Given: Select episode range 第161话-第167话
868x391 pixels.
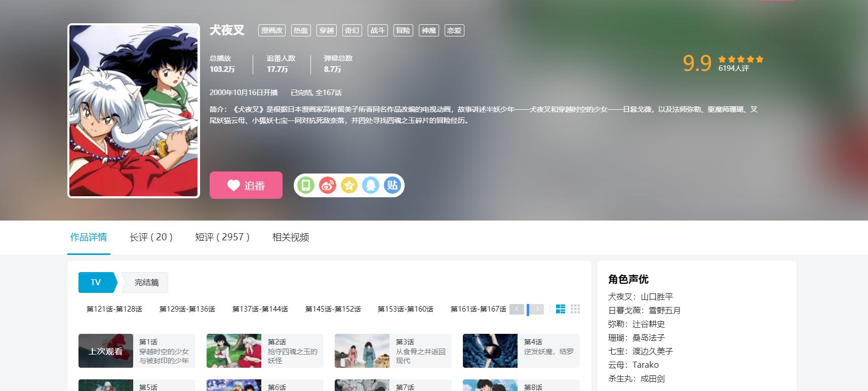Looking at the screenshot, I should [479, 309].
